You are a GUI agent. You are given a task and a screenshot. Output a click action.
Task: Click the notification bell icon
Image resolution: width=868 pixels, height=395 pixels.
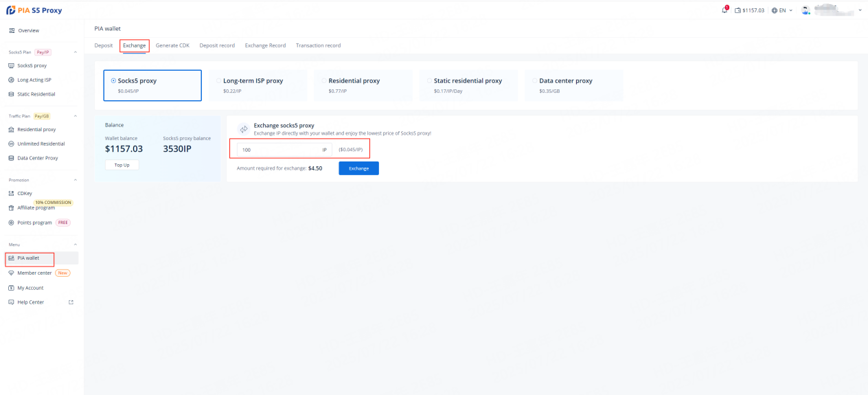point(724,10)
